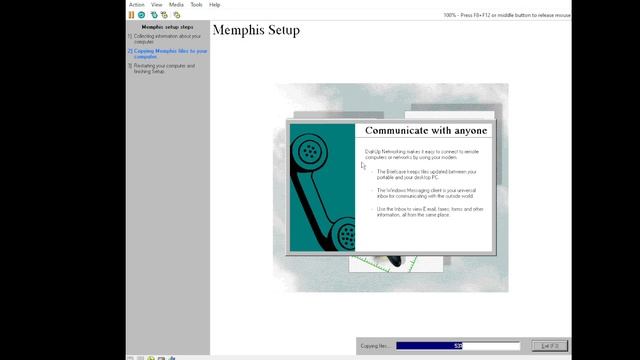Open the Help menu
This screenshot has width=640, height=360.
(215, 5)
